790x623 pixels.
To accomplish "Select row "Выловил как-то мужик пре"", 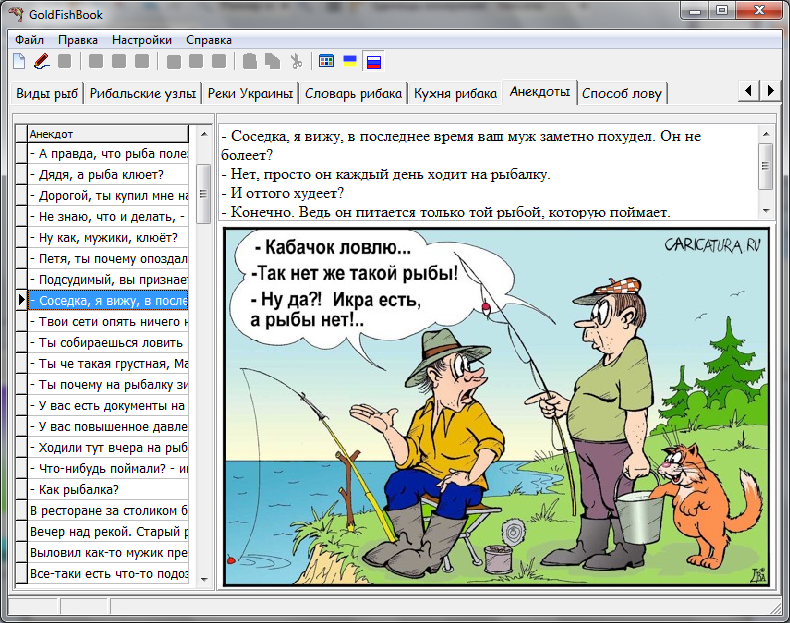I will [x=108, y=552].
